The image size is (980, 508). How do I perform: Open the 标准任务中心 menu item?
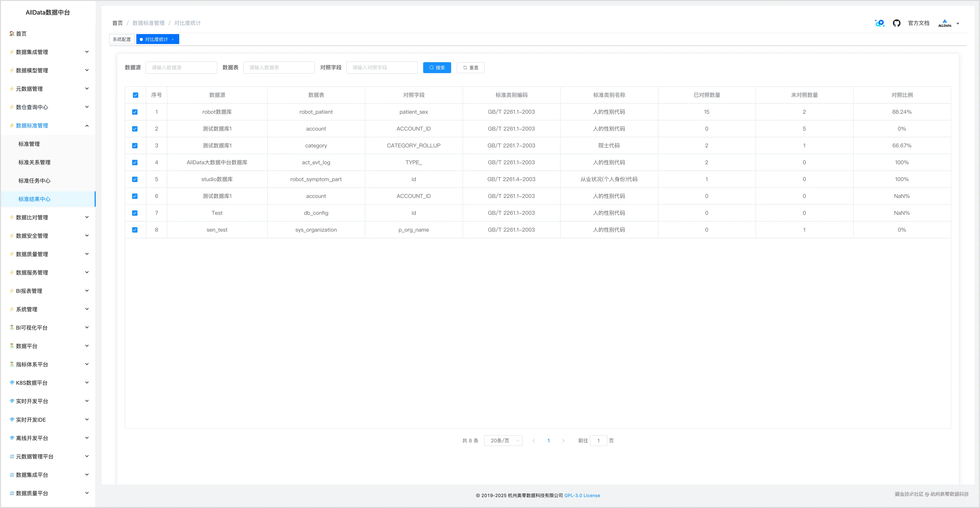tap(34, 181)
